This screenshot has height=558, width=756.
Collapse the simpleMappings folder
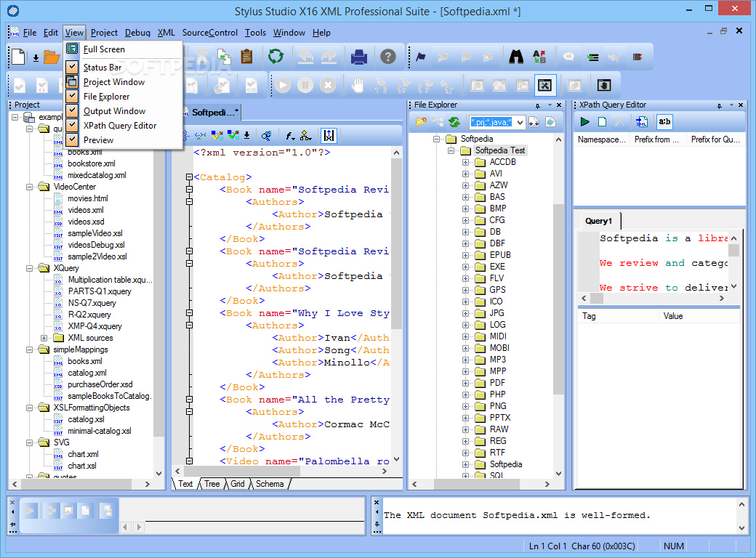(x=29, y=349)
